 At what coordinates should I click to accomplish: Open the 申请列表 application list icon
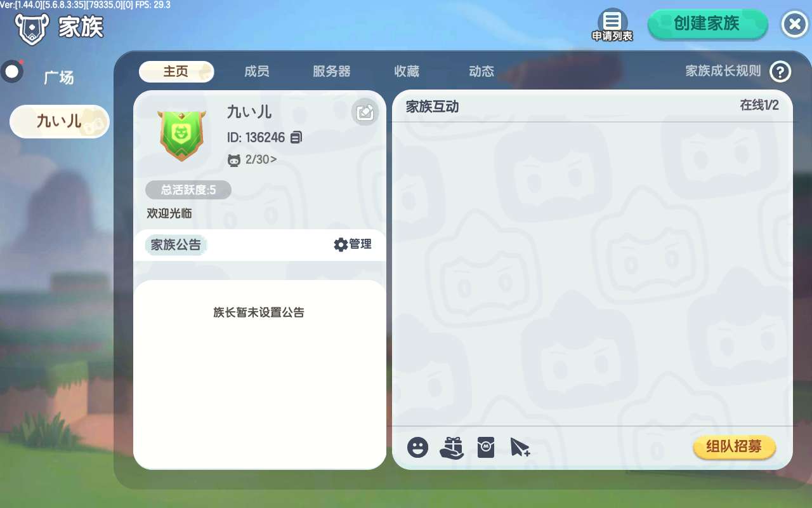(x=612, y=25)
